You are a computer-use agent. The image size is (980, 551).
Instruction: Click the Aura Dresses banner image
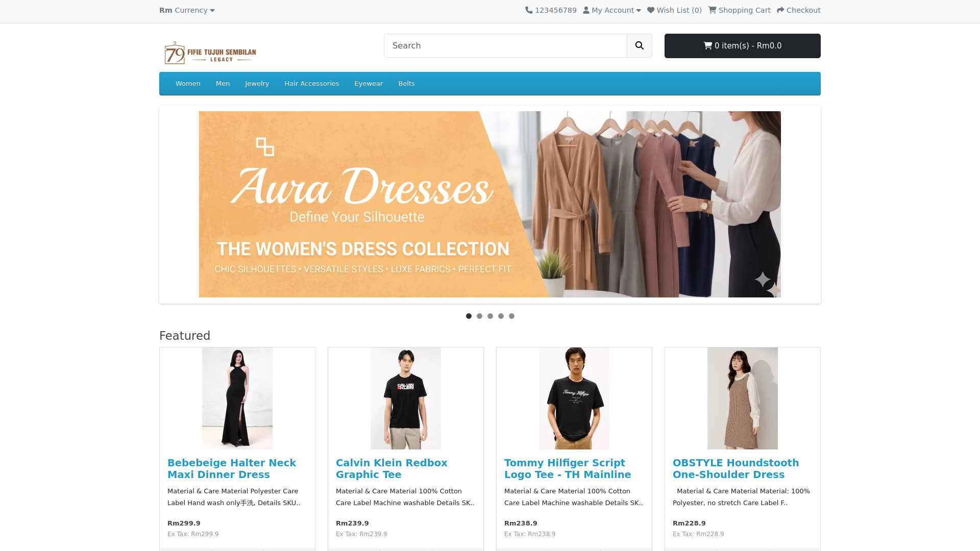click(490, 204)
